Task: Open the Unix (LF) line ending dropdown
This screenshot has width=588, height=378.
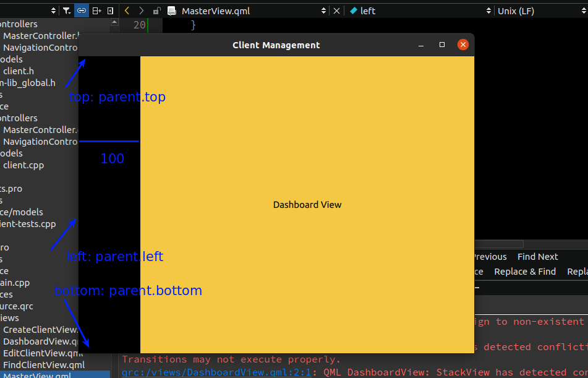Action: click(542, 11)
